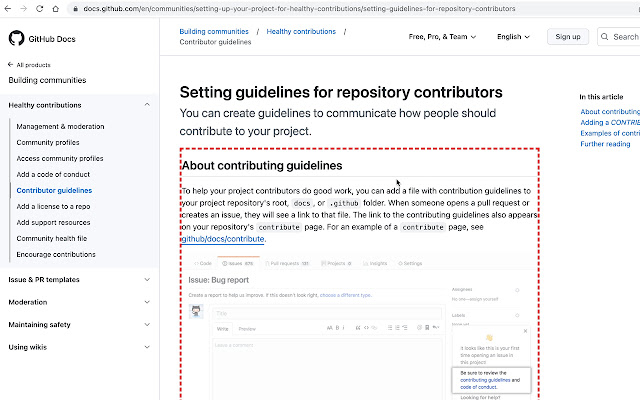Image resolution: width=640 pixels, height=400 pixels.
Task: Open Community profiles sidebar item
Action: click(x=48, y=142)
